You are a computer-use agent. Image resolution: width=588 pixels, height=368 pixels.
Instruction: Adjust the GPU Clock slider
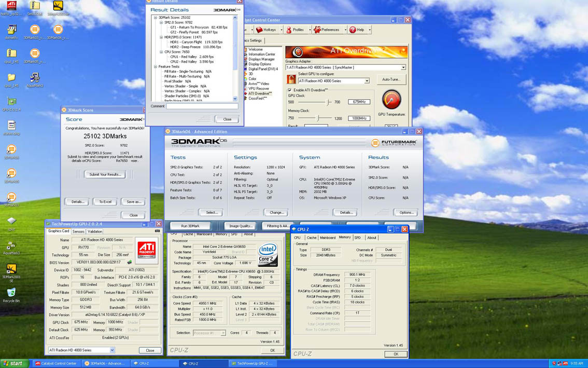[328, 102]
